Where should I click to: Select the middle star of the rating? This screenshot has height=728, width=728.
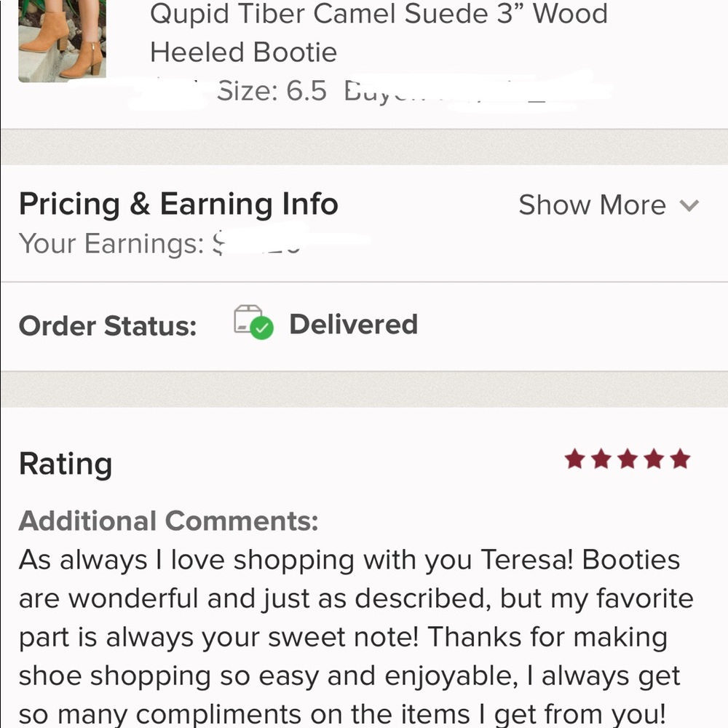(628, 458)
